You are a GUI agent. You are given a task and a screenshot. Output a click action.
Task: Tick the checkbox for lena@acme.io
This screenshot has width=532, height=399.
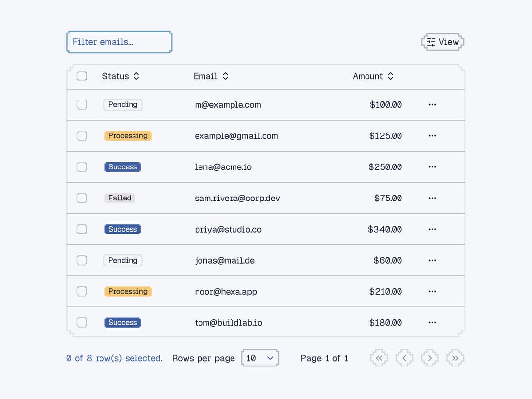82,167
